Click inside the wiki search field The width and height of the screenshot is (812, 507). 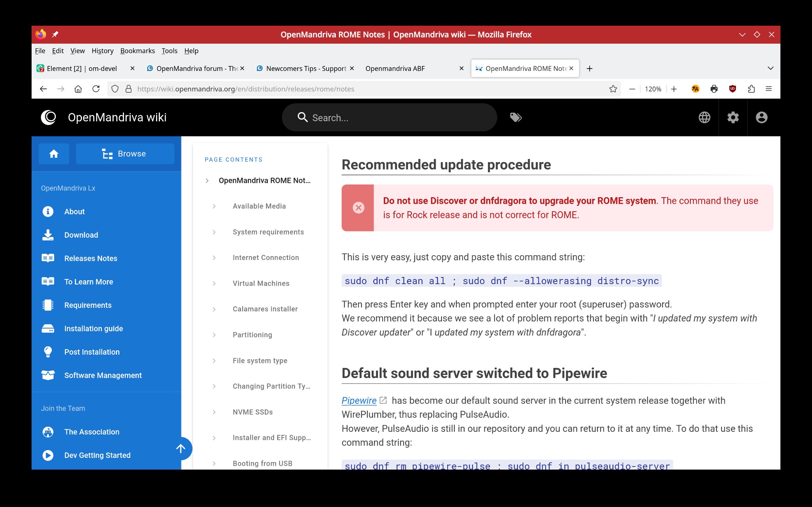(x=390, y=117)
